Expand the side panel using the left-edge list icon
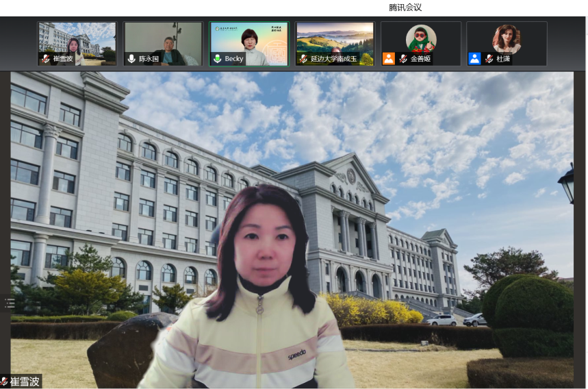Image resolution: width=588 pixels, height=389 pixels. click(8, 302)
